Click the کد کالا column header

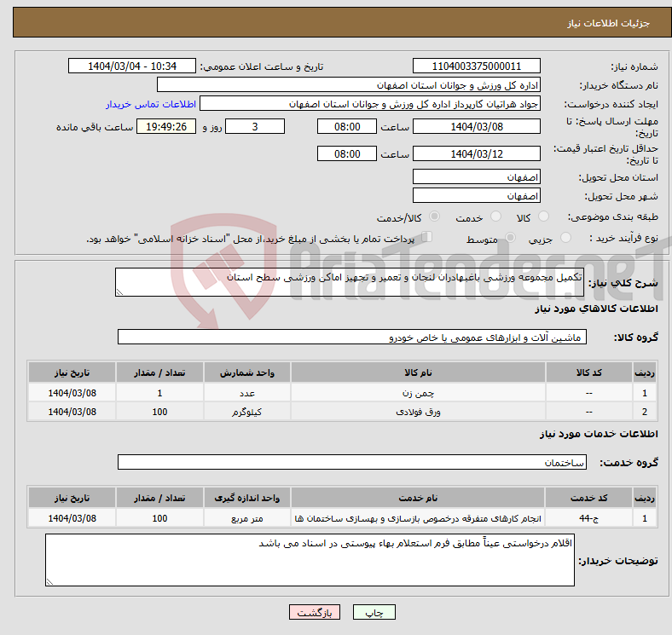[589, 372]
